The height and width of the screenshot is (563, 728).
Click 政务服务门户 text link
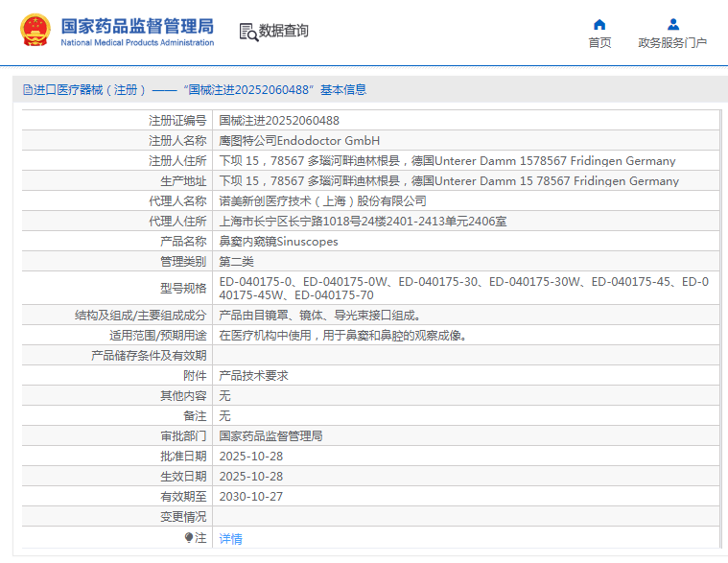tap(672, 43)
